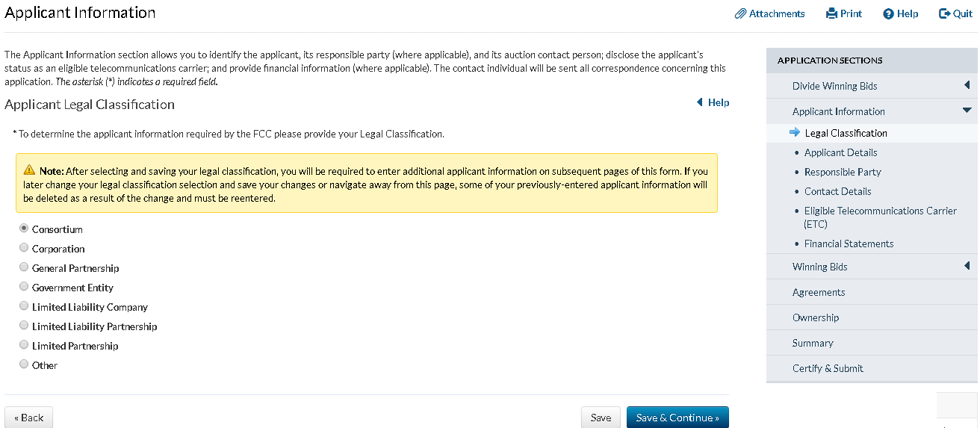Select the Limited Liability Company option

click(x=25, y=306)
